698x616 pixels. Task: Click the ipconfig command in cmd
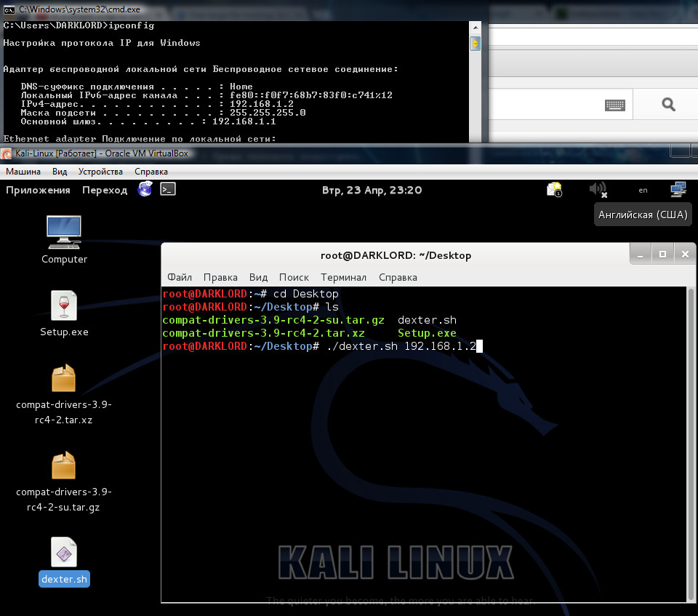point(132,25)
